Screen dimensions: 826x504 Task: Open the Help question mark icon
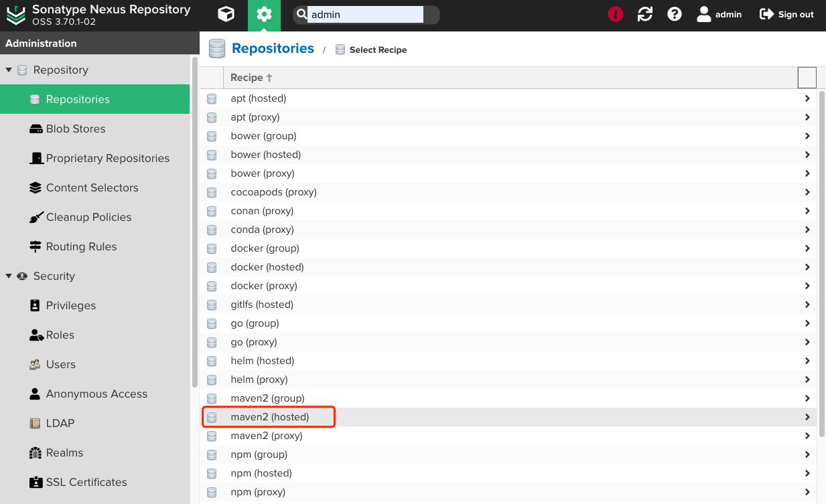(675, 14)
